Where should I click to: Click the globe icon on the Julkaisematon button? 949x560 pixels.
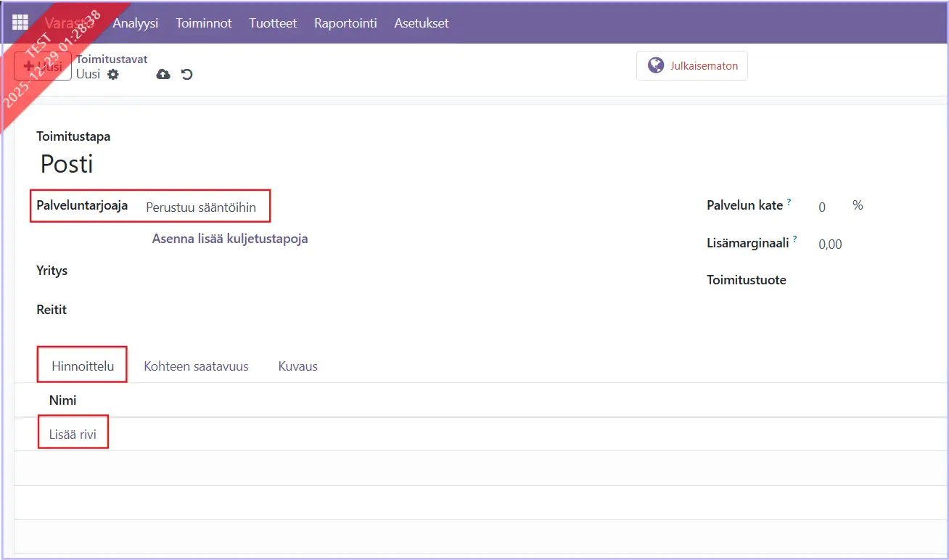(656, 65)
